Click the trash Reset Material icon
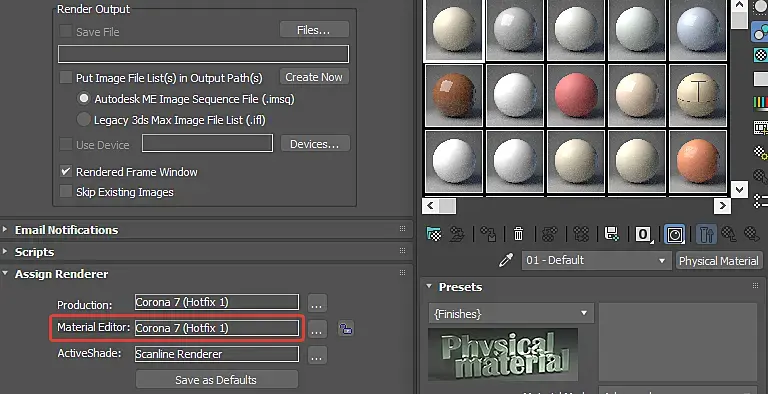768x394 pixels. pos(518,234)
